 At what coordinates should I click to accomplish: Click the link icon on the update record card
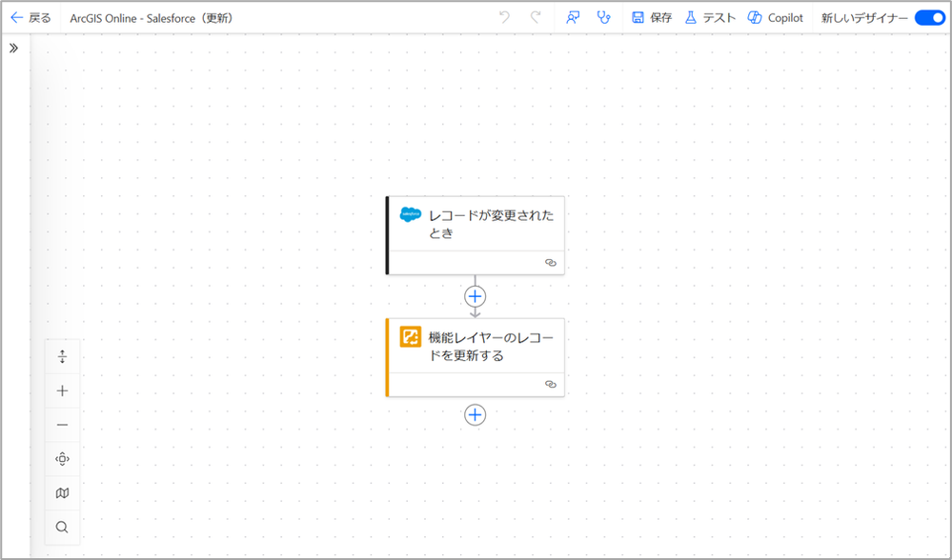click(x=551, y=384)
